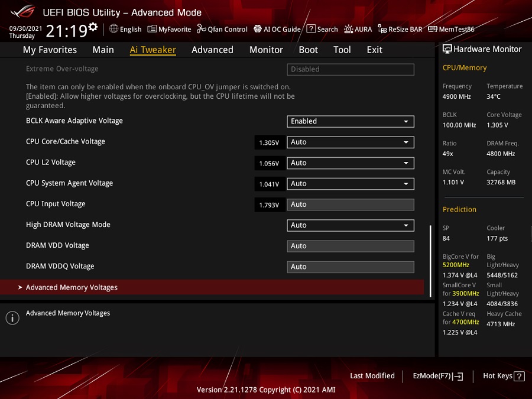532x399 pixels.
Task: Click the Last Modified button
Action: tap(372, 375)
